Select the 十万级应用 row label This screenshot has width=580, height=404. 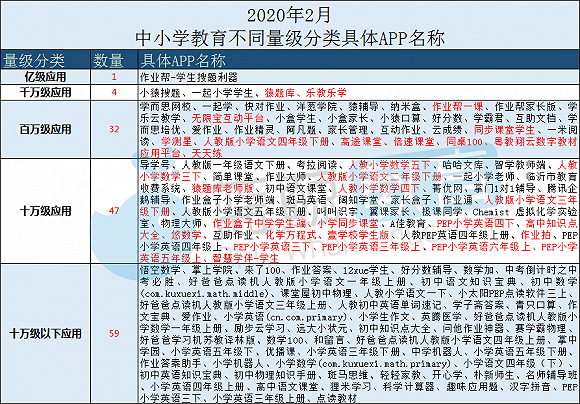pyautogui.click(x=45, y=211)
